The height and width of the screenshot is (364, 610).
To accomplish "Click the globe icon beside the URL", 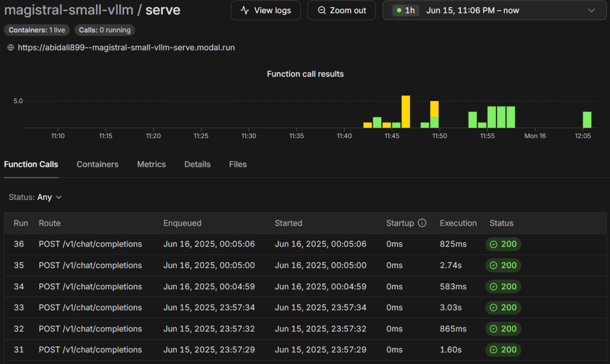I will click(x=11, y=48).
